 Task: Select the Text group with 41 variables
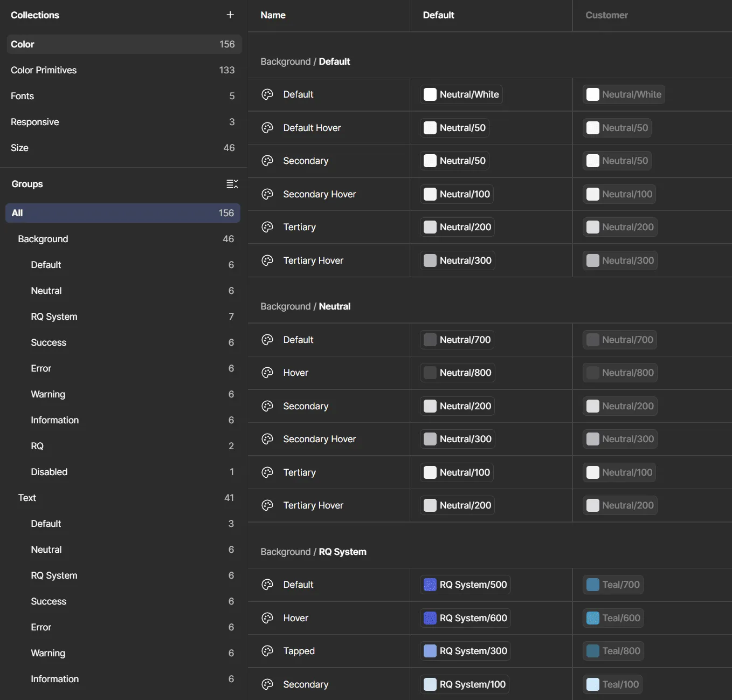coord(123,498)
